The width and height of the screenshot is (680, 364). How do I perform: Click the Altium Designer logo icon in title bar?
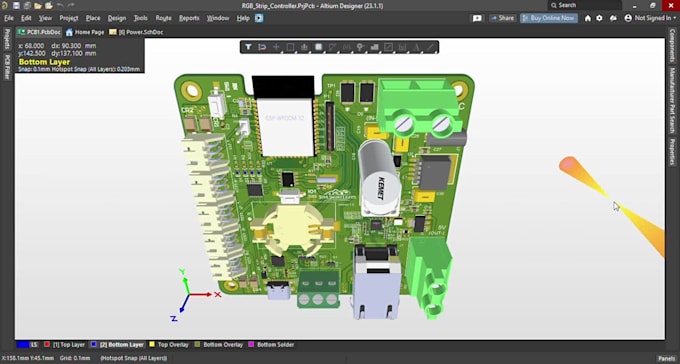coord(4,6)
